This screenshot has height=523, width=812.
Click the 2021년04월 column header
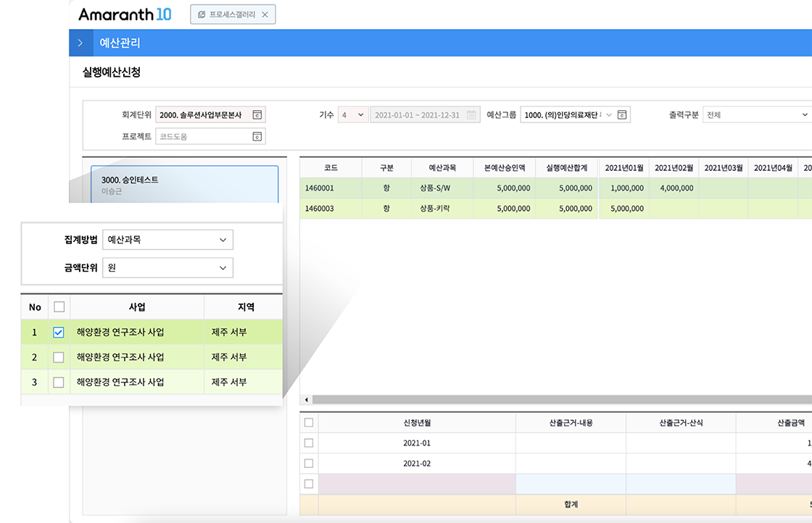pyautogui.click(x=773, y=167)
